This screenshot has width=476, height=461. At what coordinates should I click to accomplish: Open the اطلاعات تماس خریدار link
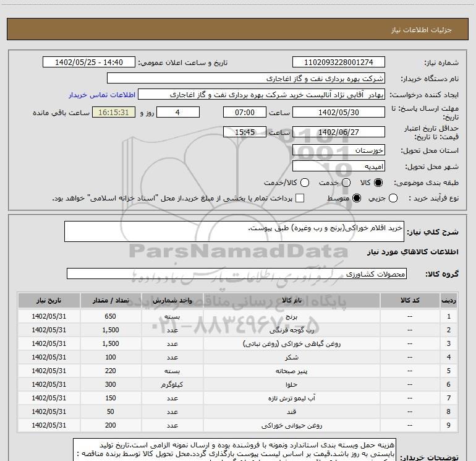pyautogui.click(x=102, y=95)
